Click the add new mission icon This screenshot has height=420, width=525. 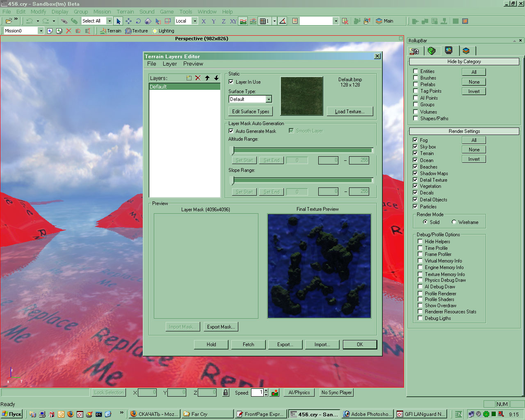click(50, 31)
